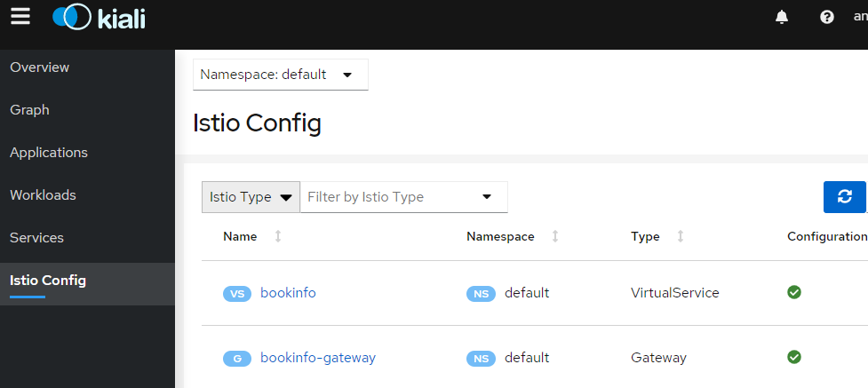The image size is (868, 388).
Task: Sort by Name column arrows
Action: tap(278, 236)
